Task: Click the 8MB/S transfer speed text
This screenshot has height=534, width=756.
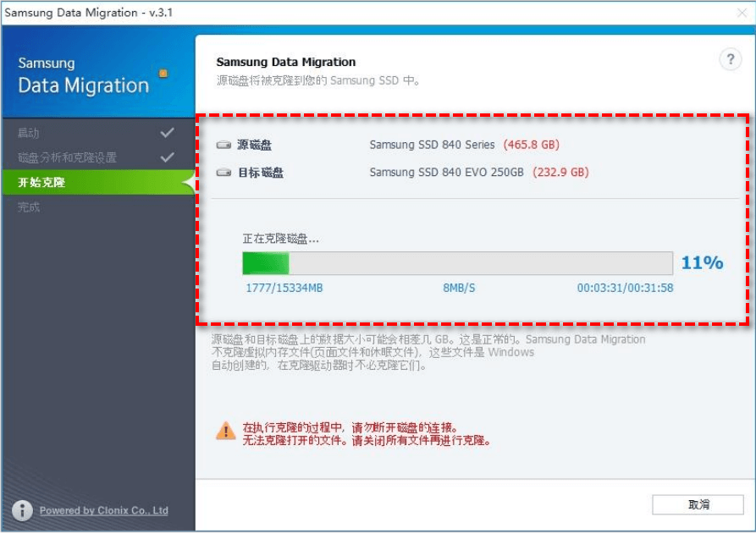Action: [459, 288]
